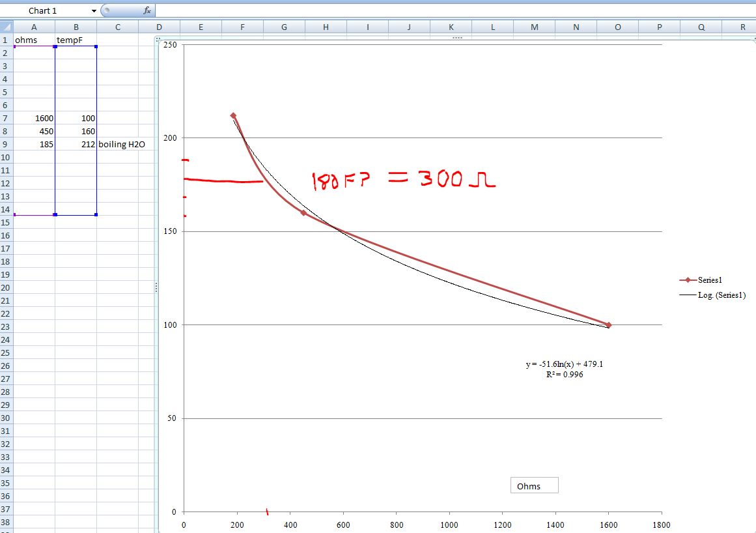The image size is (756, 533).
Task: Click cell containing boiling H2O
Action: 121,144
